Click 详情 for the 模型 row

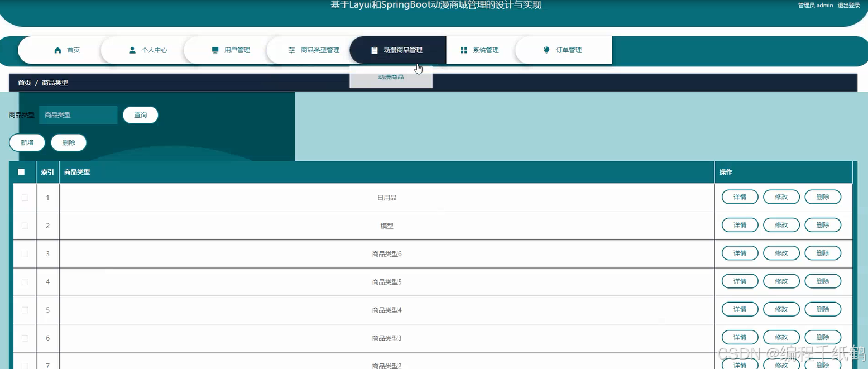pyautogui.click(x=740, y=225)
